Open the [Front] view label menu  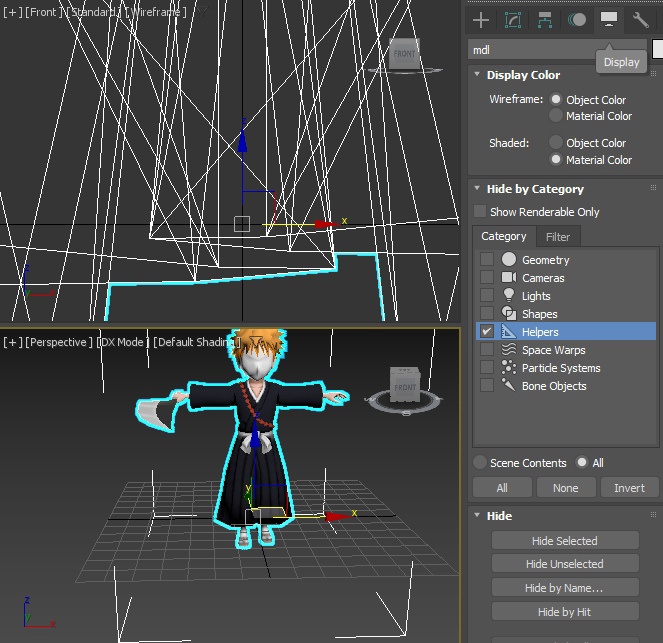[x=43, y=12]
